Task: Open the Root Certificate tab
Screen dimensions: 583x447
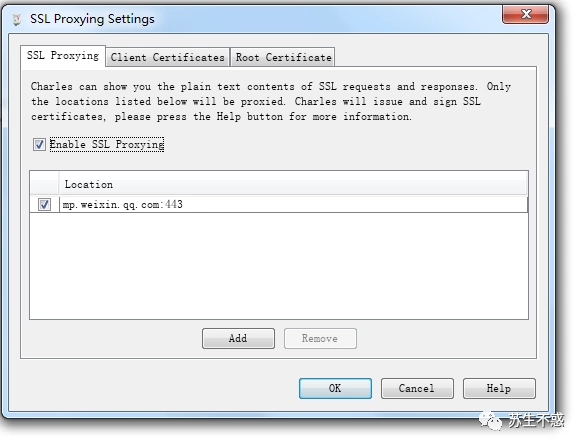Action: pyautogui.click(x=283, y=57)
